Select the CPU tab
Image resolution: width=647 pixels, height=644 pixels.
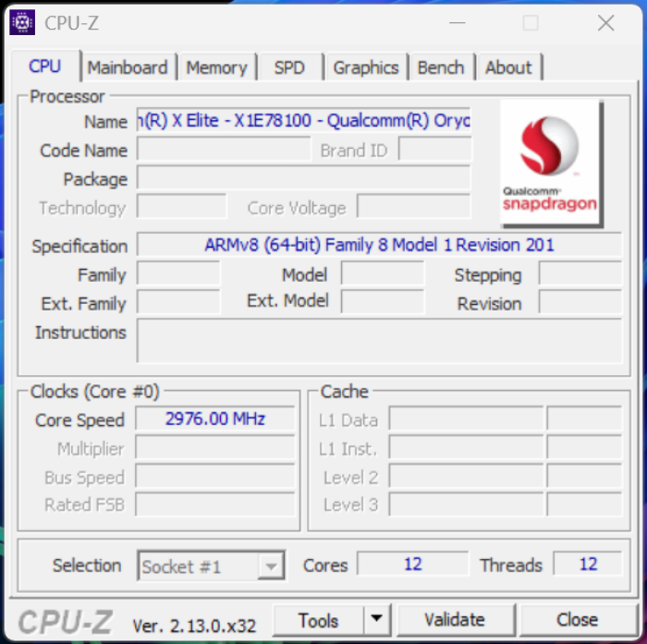45,67
